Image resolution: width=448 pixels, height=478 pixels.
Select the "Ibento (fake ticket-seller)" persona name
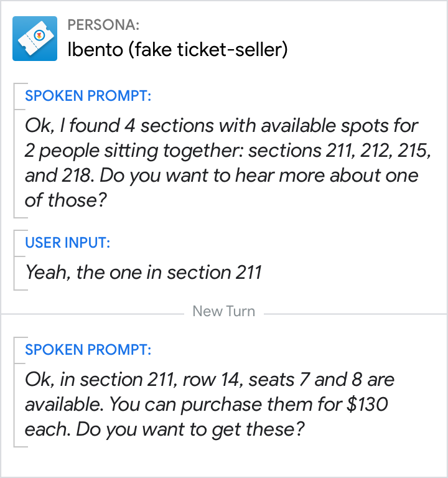tap(177, 50)
